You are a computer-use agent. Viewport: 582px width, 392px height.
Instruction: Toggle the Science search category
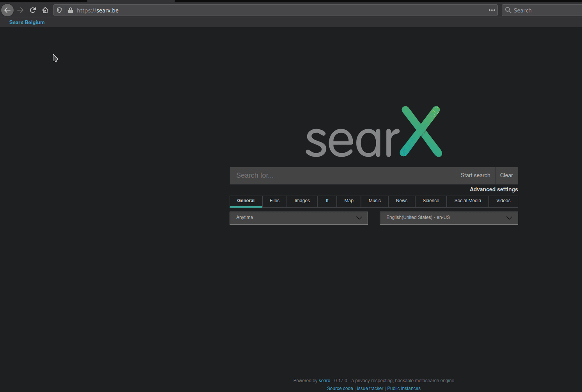[431, 201]
